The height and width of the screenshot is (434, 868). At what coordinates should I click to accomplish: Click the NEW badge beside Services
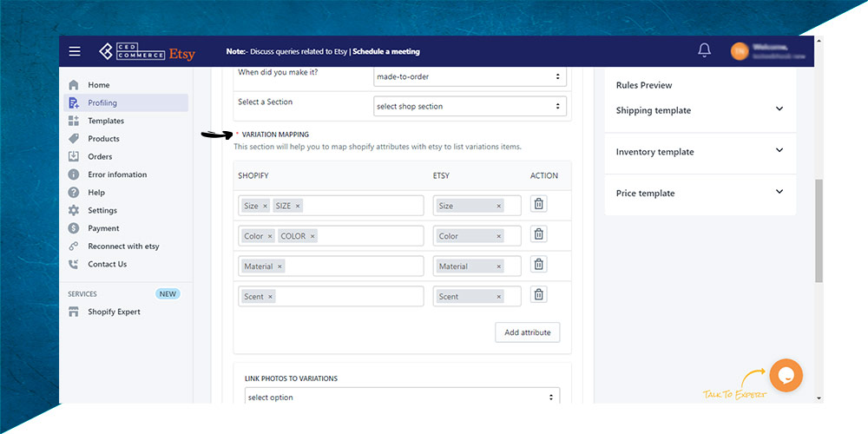point(168,294)
